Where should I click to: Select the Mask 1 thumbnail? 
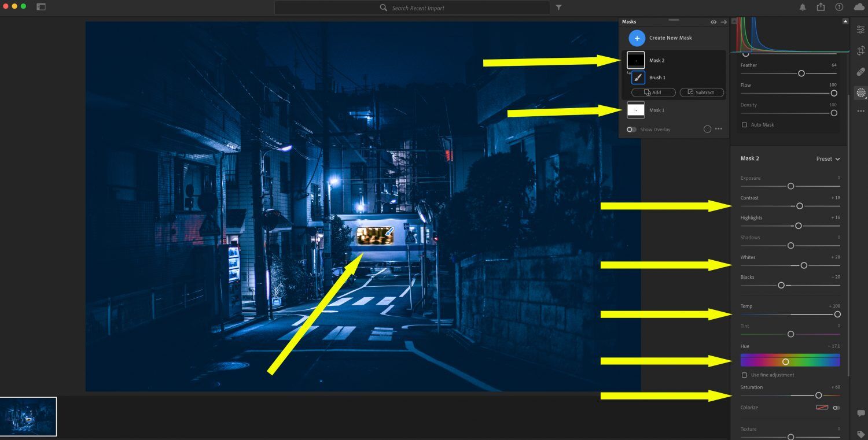click(636, 110)
